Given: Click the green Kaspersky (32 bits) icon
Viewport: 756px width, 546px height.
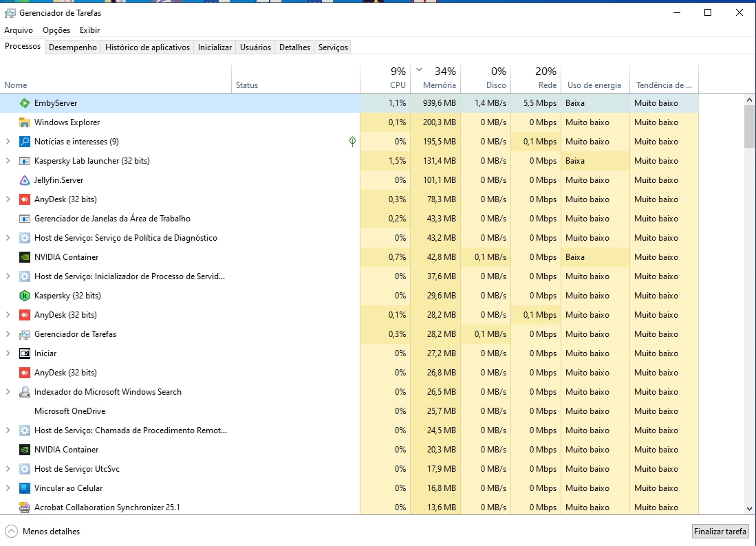Looking at the screenshot, I should click(25, 296).
